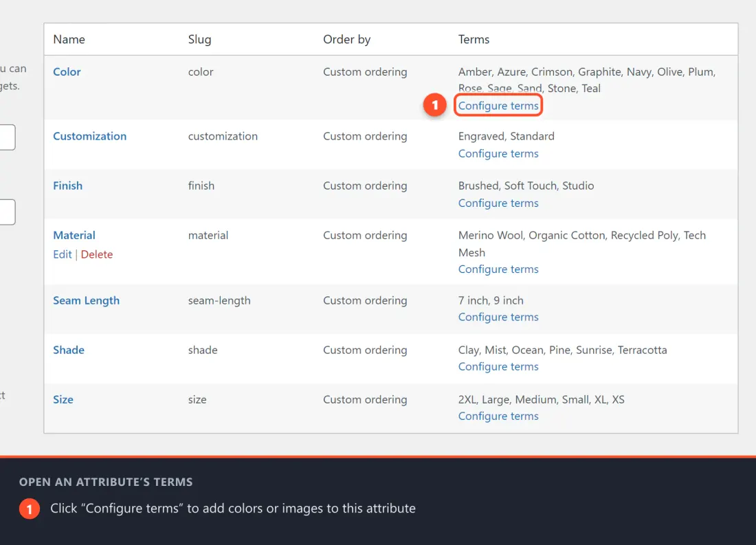
Task: Click the terms list starting with 'Clay, Mist'
Action: 563,350
